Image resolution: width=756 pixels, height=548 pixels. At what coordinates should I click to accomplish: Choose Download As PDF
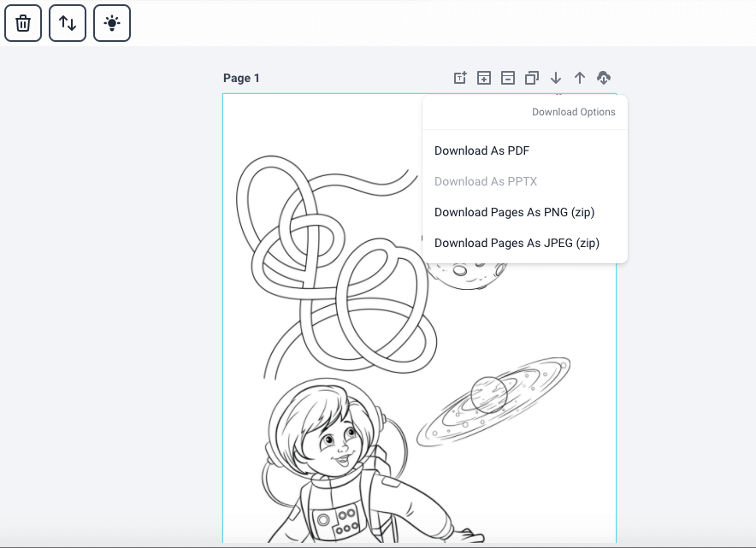point(482,150)
